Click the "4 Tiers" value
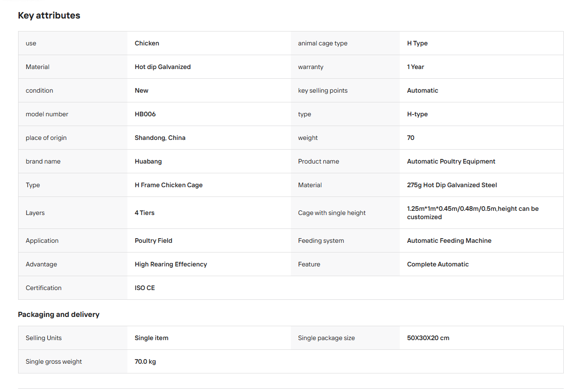The image size is (567, 392). click(x=145, y=213)
